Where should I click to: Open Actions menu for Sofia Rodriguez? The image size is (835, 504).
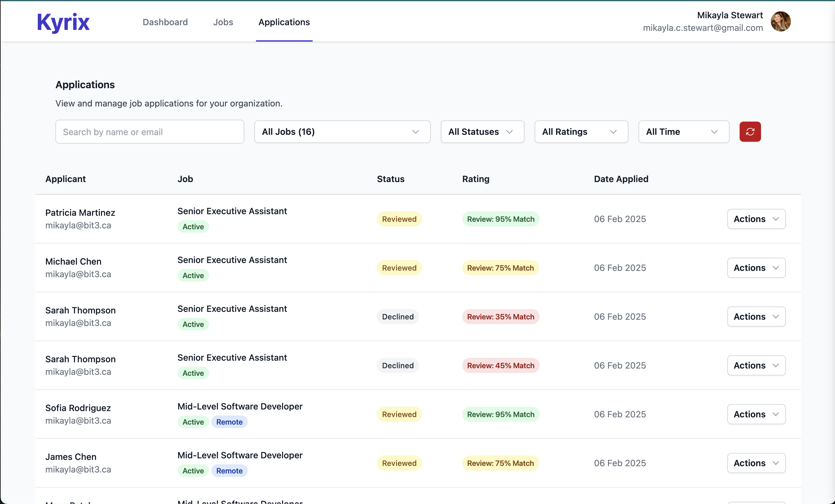756,414
